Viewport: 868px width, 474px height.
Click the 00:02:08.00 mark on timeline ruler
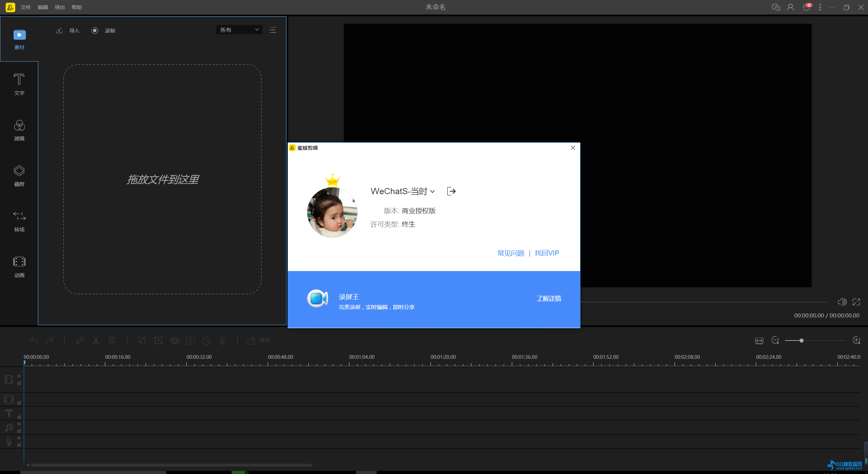tap(687, 357)
